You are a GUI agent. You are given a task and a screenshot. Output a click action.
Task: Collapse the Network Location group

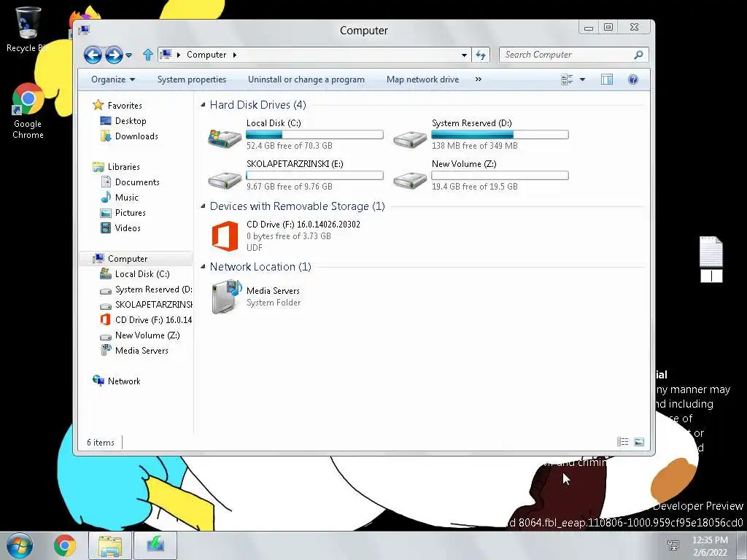click(x=204, y=267)
